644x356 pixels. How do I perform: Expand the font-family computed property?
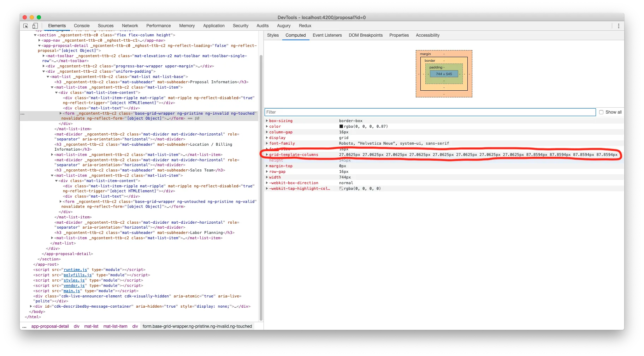[x=267, y=143]
